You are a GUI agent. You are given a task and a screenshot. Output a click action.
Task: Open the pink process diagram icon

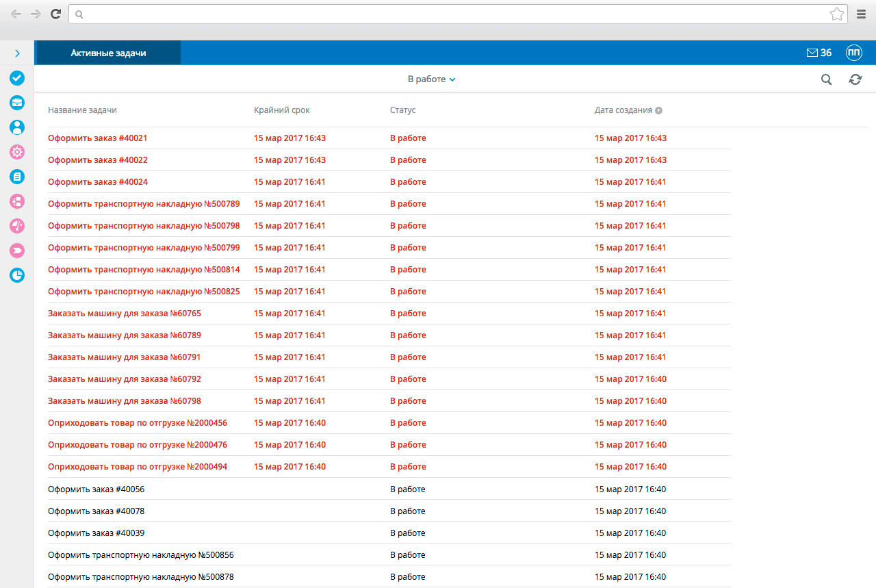[17, 201]
